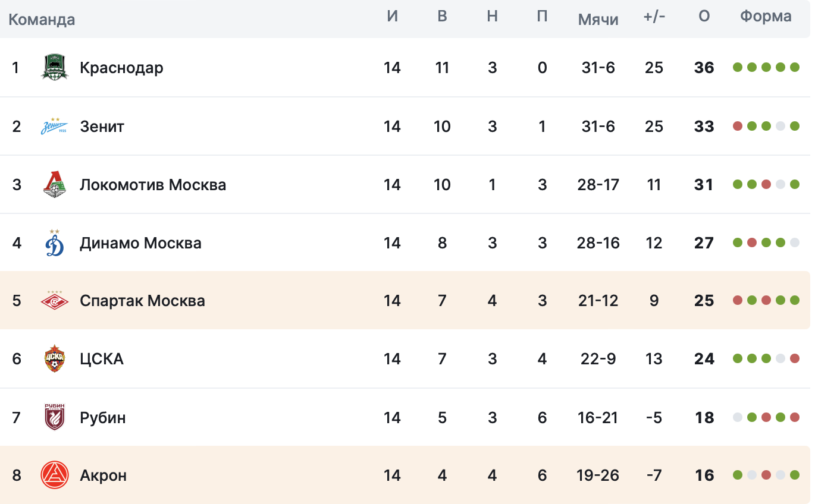Click the Zenit club logo
Screen dimensions: 815x504
tap(55, 126)
